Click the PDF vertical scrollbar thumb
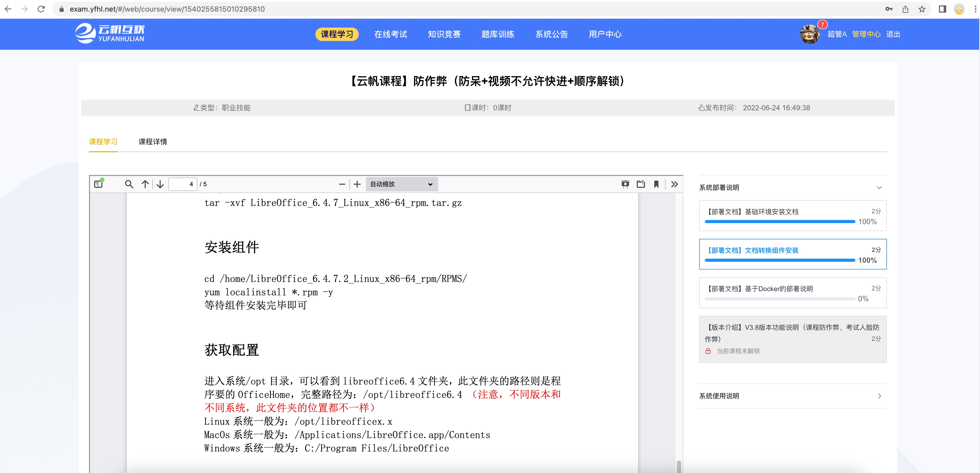This screenshot has width=980, height=473. (679, 467)
